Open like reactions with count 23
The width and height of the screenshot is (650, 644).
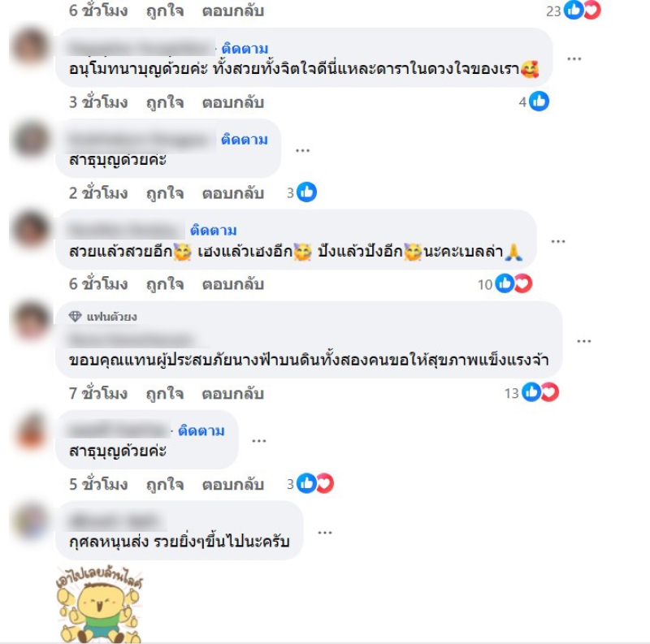(x=574, y=10)
